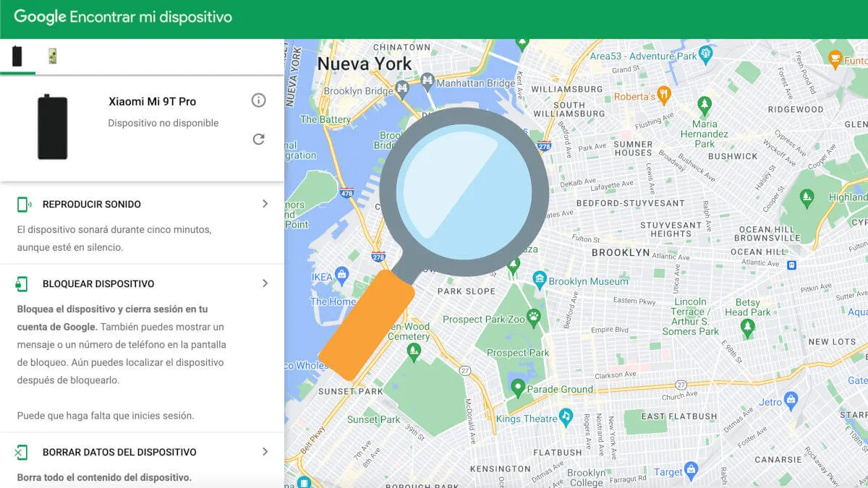Viewport: 868px width, 488px height.
Task: Click the Kings Theatre music marker
Action: pyautogui.click(x=566, y=417)
